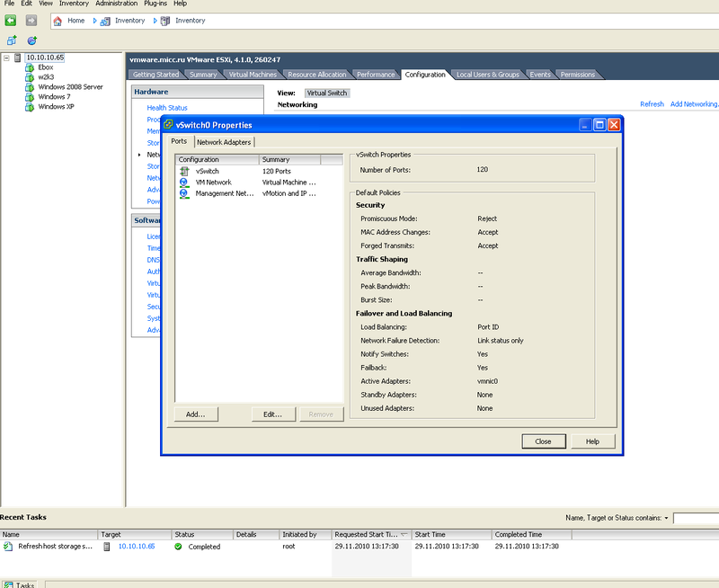719x588 pixels.
Task: Click the Virtual Switch view button
Action: click(327, 94)
